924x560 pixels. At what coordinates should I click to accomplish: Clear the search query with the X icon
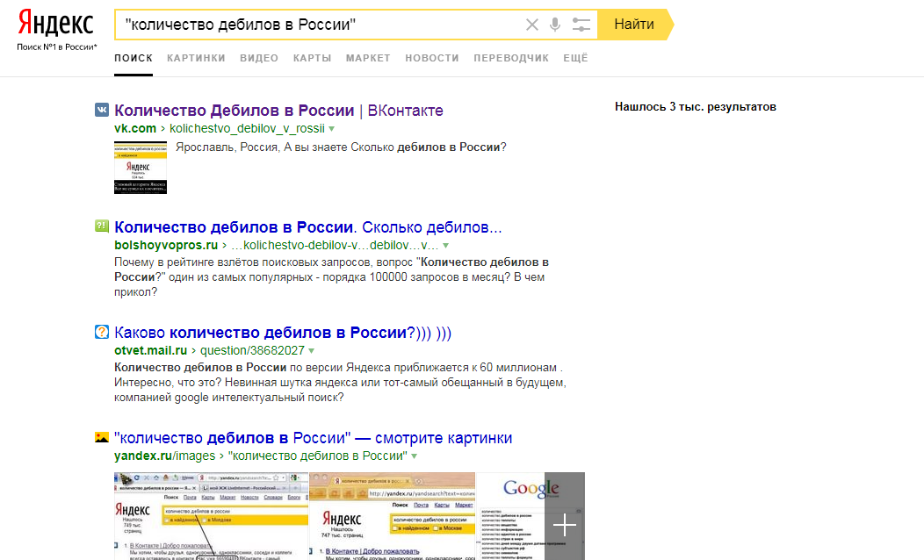pyautogui.click(x=531, y=25)
